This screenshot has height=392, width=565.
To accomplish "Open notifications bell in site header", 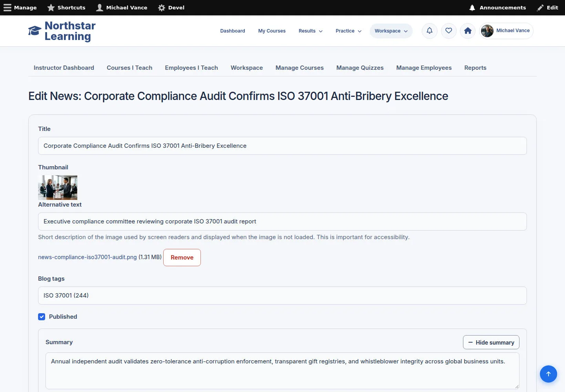I will click(x=430, y=31).
